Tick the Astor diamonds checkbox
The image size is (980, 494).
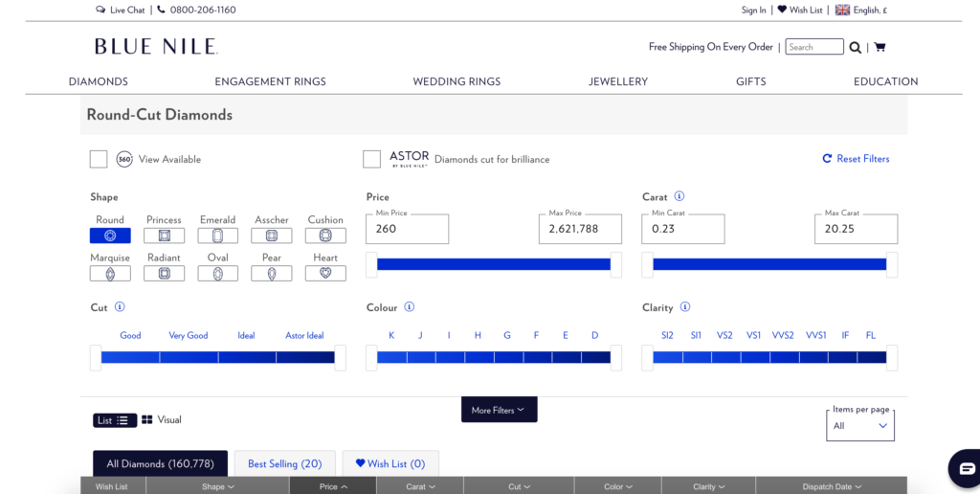372,160
